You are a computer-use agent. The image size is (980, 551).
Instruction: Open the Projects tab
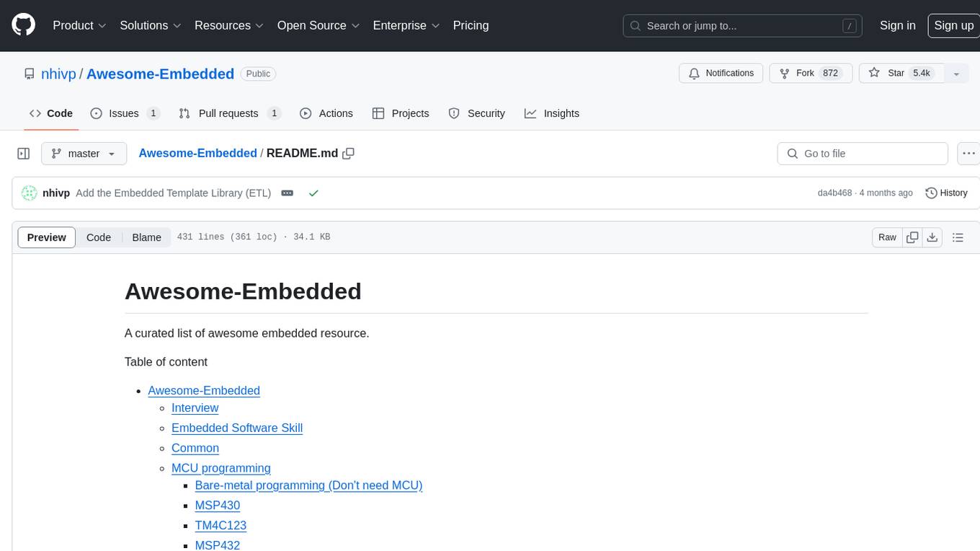tap(401, 113)
